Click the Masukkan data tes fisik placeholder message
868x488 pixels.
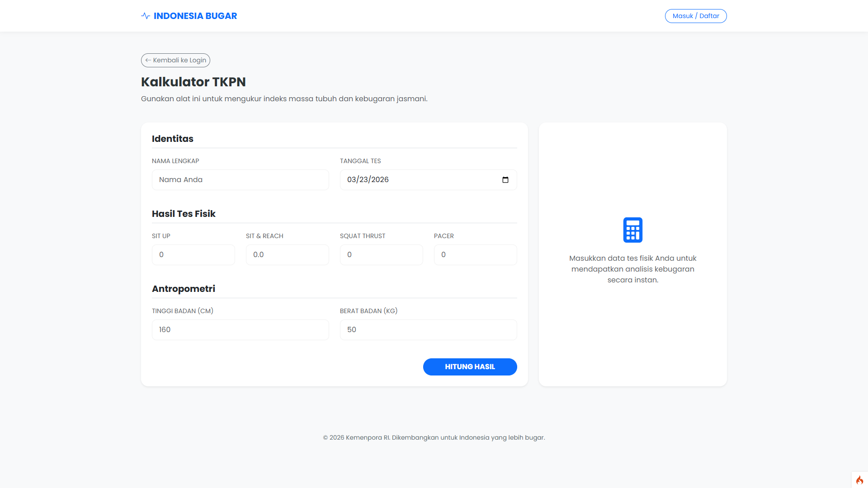[x=632, y=269]
